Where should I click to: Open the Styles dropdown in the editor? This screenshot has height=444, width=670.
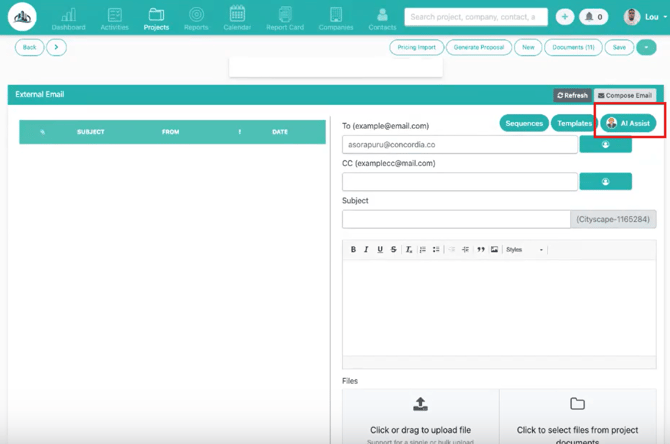[525, 249]
